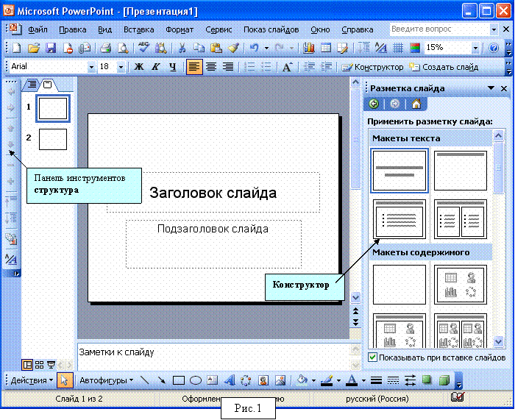Apply Shadow Style from drawing toolbar
515x420 pixels.
(x=427, y=380)
